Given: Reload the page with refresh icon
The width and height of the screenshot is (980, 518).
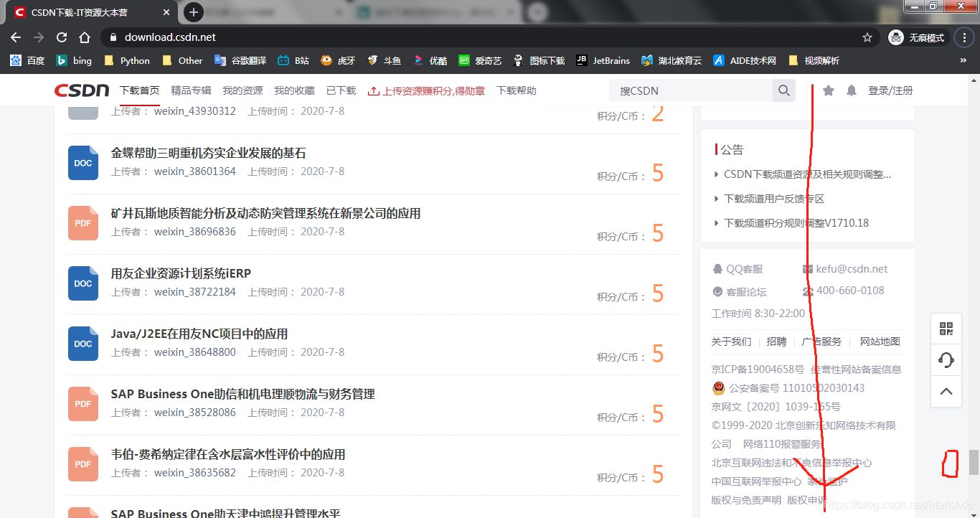Looking at the screenshot, I should 62,37.
